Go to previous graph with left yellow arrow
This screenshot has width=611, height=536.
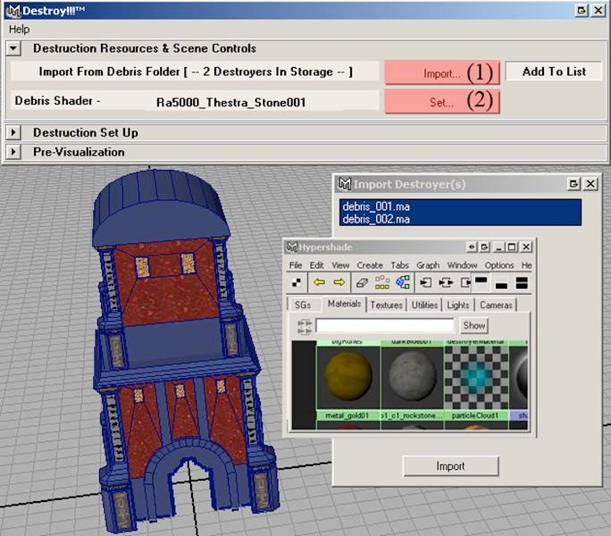point(319,282)
